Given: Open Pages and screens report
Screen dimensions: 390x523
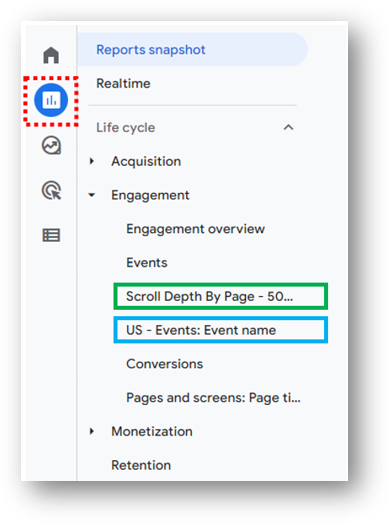Looking at the screenshot, I should [x=213, y=398].
